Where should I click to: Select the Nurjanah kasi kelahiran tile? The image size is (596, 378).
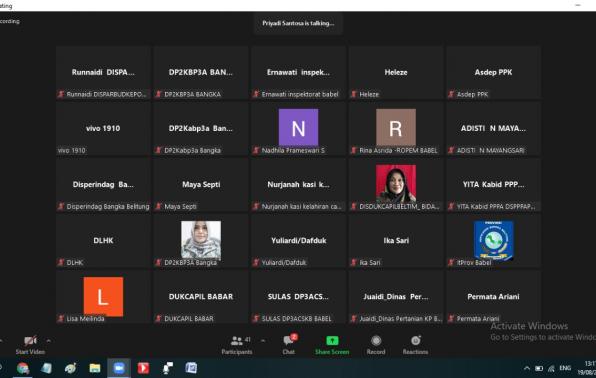(x=298, y=184)
